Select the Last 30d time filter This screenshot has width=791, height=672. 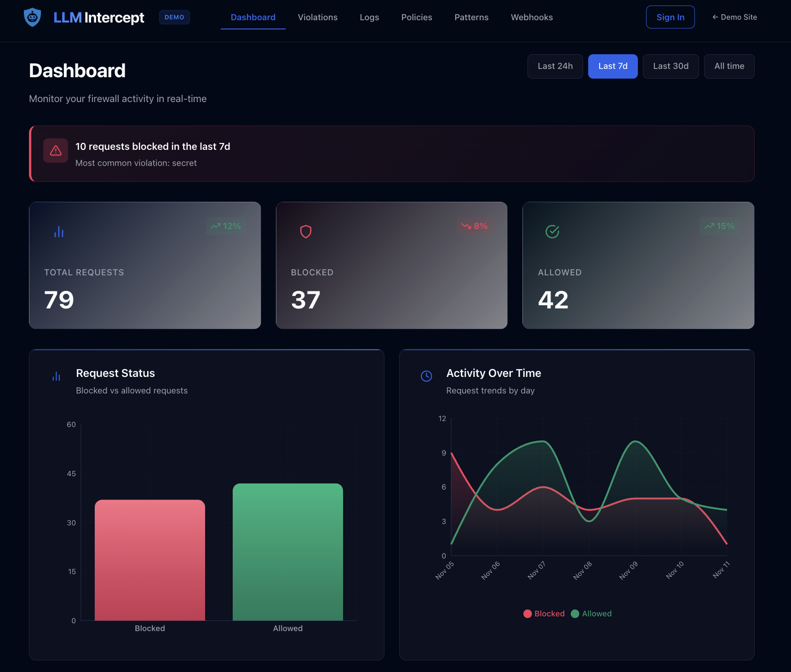pyautogui.click(x=671, y=66)
